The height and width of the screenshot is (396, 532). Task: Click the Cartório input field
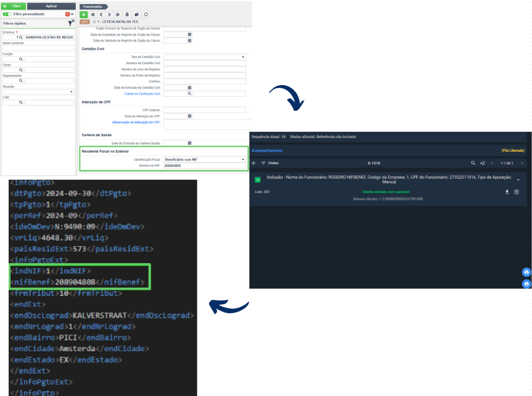pos(205,81)
